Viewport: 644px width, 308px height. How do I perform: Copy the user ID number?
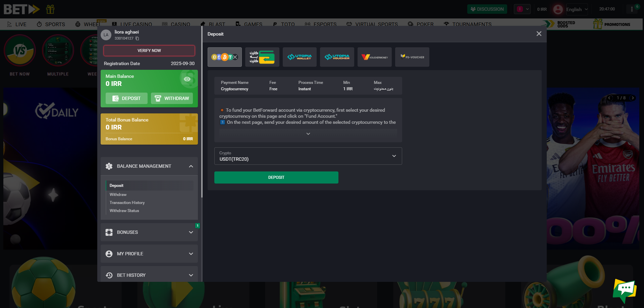tap(137, 39)
